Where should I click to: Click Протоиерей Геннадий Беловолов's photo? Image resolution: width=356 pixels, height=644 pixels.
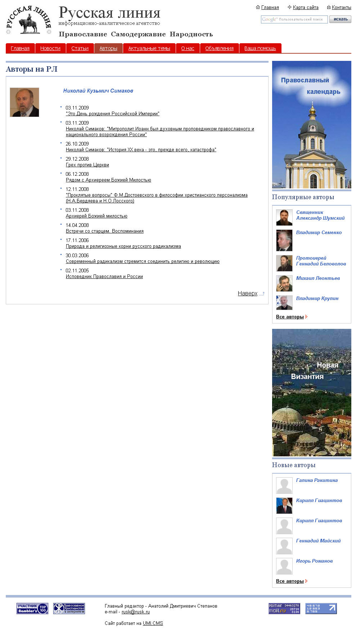284,263
